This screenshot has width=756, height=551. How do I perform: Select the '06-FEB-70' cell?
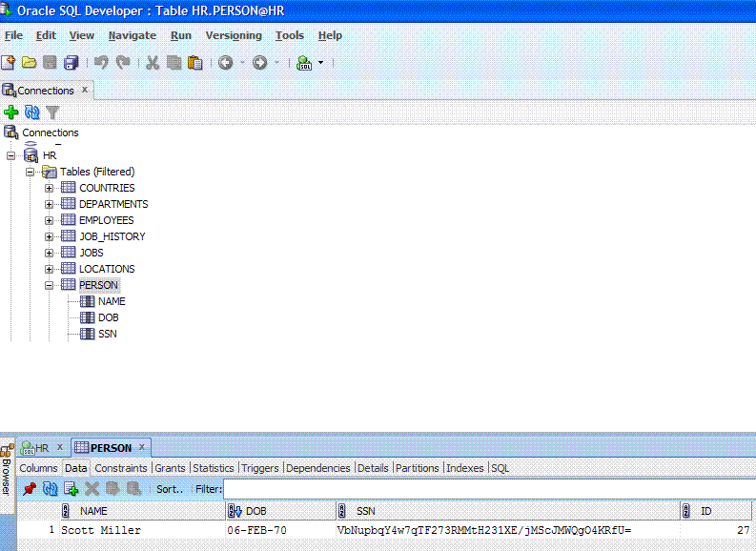(x=280, y=530)
